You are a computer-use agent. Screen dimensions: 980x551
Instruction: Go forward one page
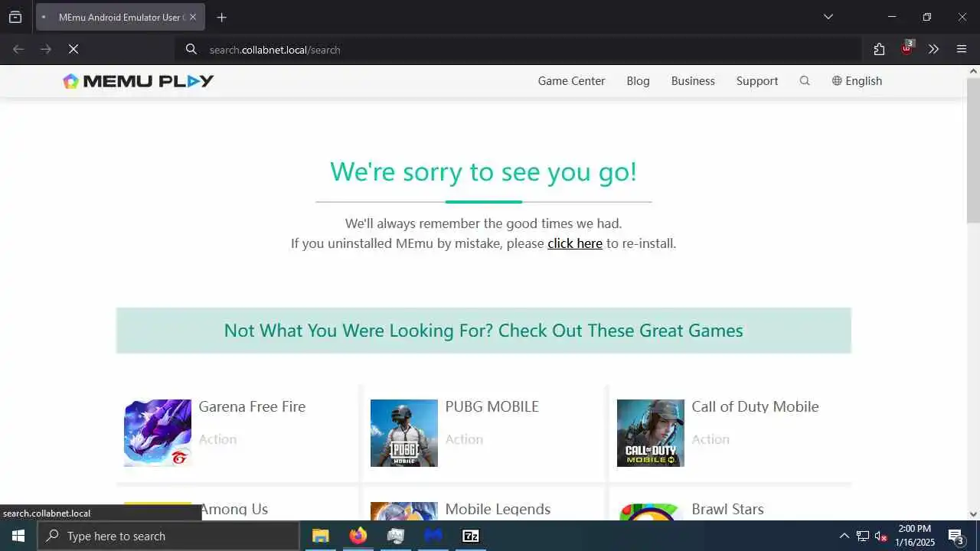[x=46, y=49]
